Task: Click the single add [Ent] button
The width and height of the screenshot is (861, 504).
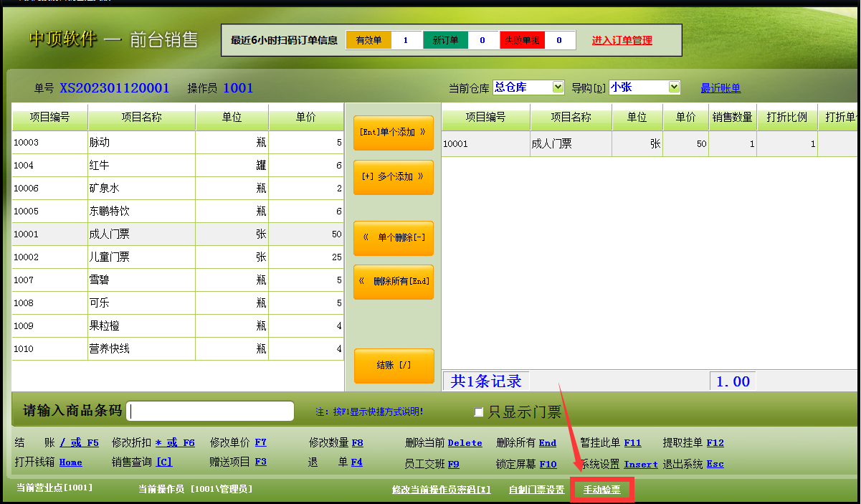Action: [393, 133]
